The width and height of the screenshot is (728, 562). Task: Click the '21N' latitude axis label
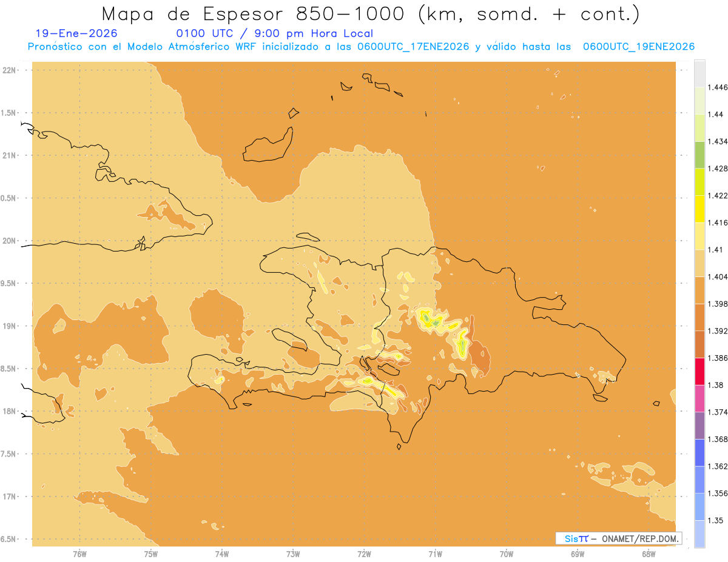(x=10, y=156)
